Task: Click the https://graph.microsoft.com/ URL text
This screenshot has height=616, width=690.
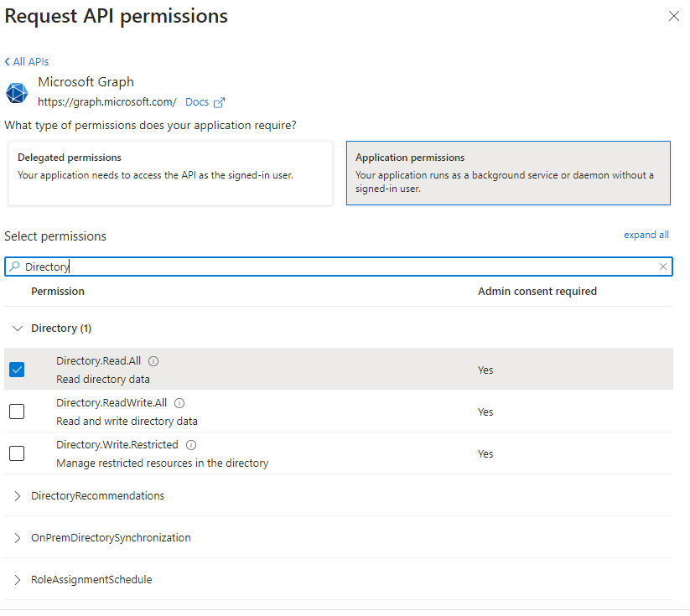Action: coord(107,102)
